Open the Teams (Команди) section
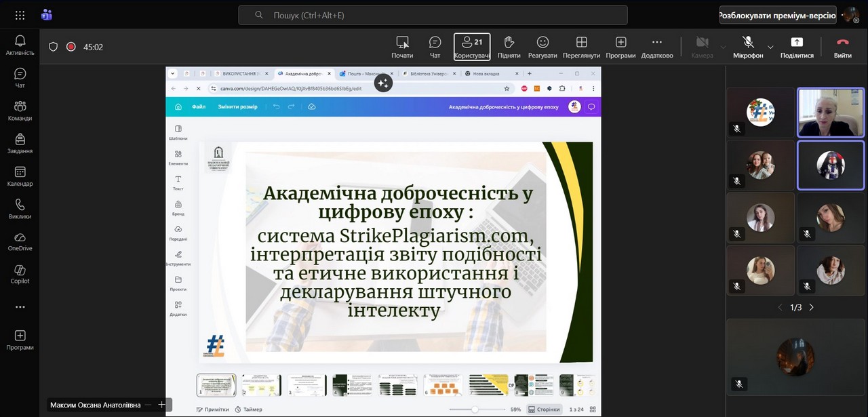Screen dimensions: 868x417 [20, 111]
